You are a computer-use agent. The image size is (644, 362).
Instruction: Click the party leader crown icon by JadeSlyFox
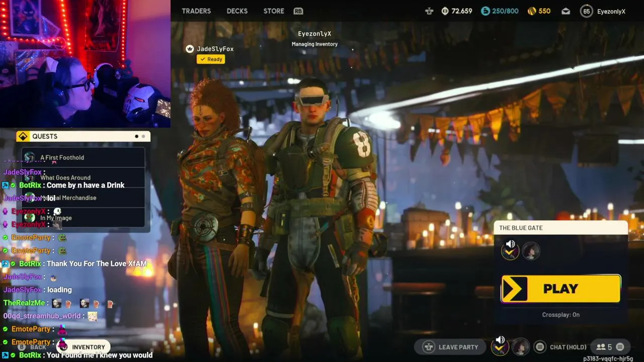tap(190, 49)
